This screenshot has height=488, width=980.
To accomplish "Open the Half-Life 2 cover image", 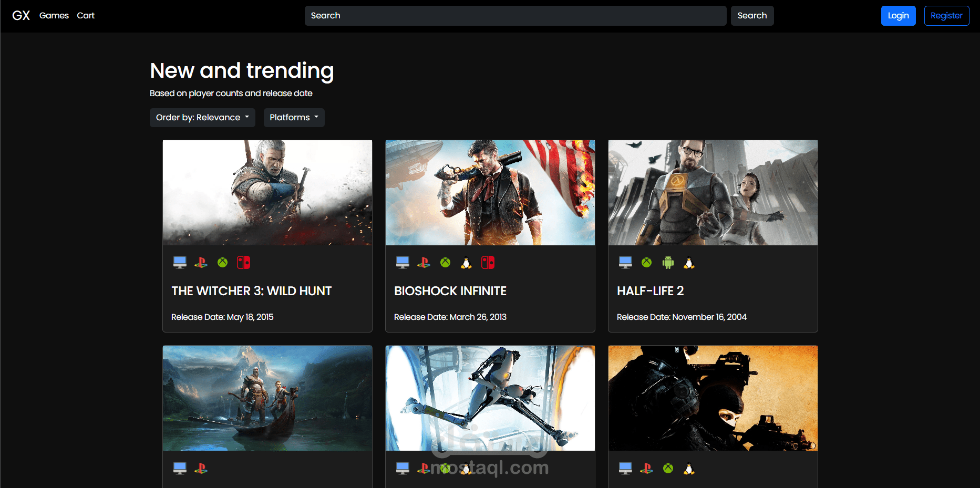I will tap(713, 193).
